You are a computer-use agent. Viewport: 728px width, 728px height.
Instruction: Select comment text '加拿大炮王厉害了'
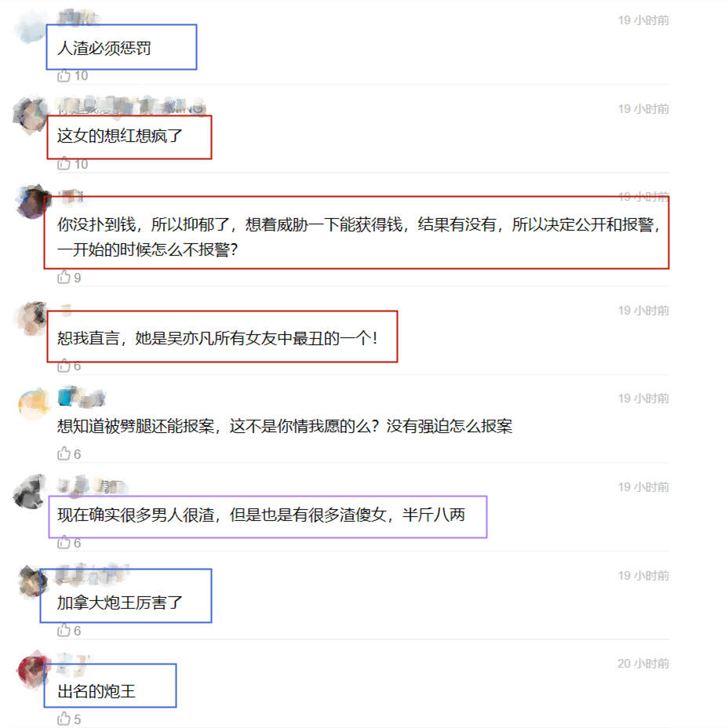pyautogui.click(x=120, y=602)
